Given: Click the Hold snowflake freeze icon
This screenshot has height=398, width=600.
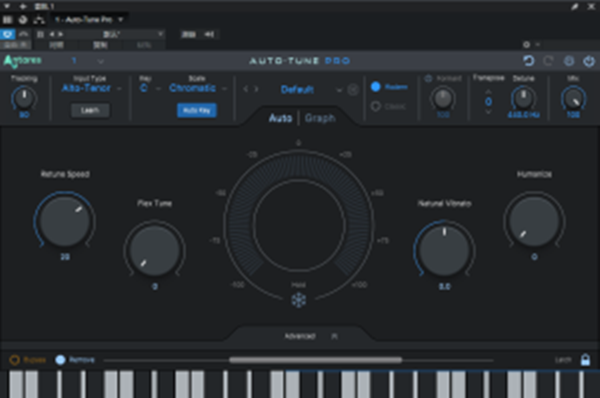Looking at the screenshot, I should pos(298,300).
